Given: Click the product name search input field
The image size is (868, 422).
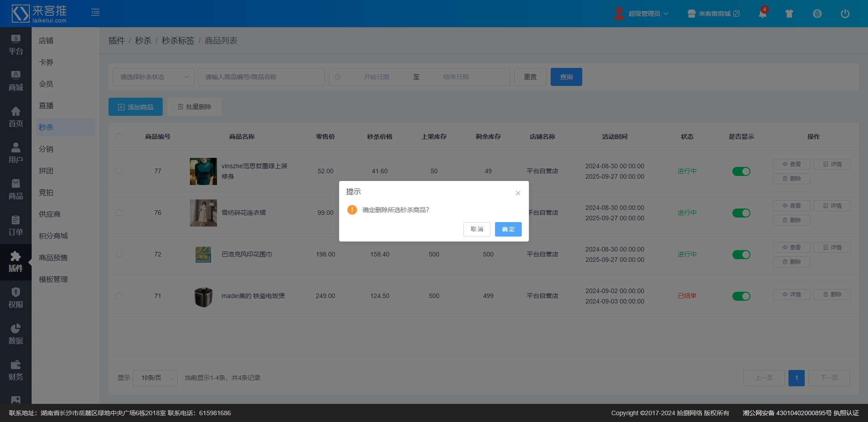Looking at the screenshot, I should [x=261, y=77].
